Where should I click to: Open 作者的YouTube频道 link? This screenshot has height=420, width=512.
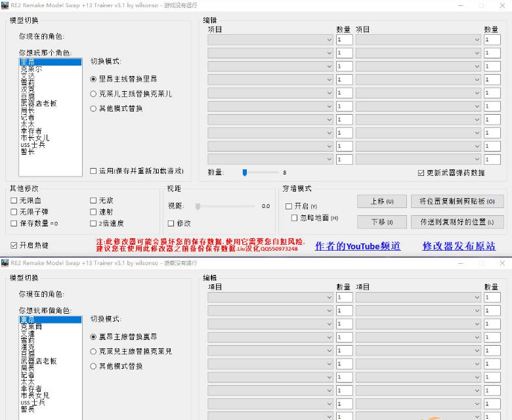pos(358,246)
